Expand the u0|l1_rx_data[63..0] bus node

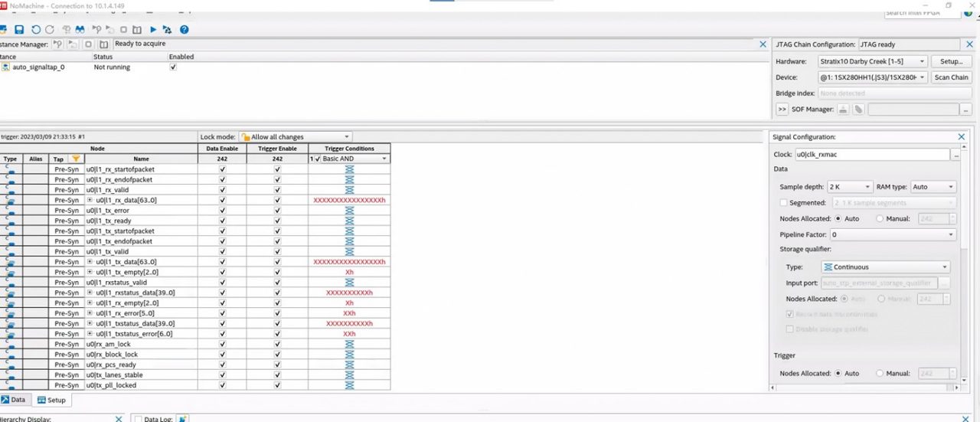[x=90, y=200]
